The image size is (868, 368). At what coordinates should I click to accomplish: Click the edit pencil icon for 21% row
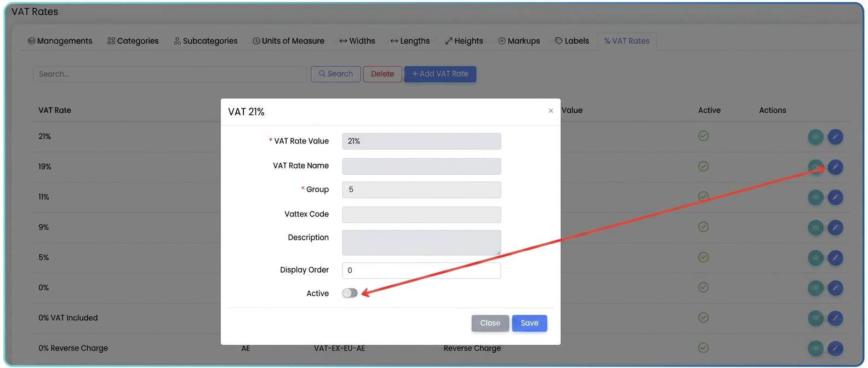[x=835, y=137]
